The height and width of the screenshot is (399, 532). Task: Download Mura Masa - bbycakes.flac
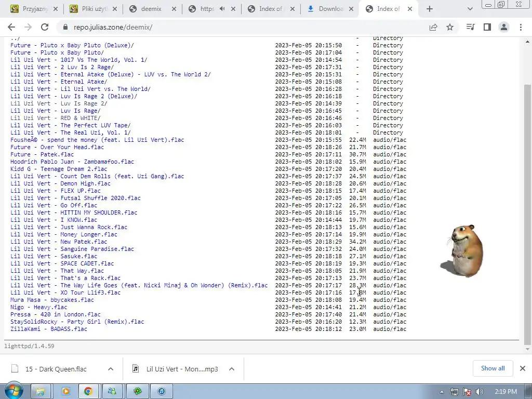pos(52,300)
